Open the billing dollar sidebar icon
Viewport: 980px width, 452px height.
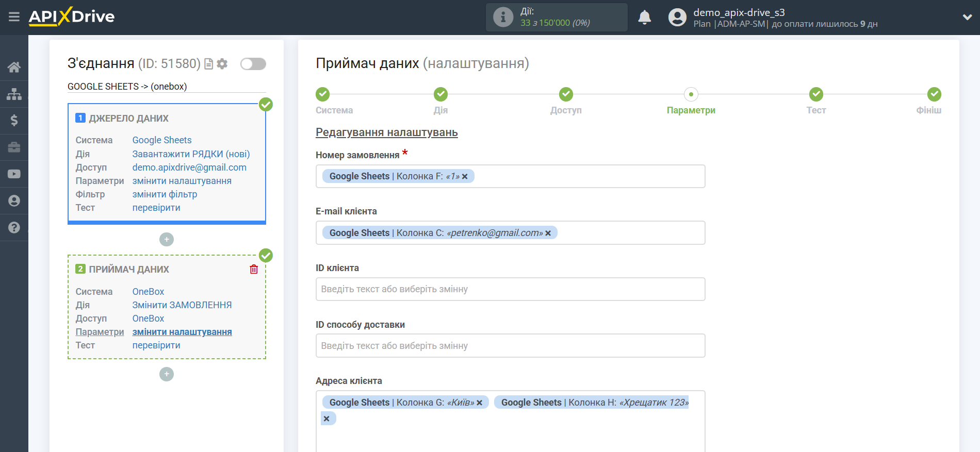pos(14,121)
